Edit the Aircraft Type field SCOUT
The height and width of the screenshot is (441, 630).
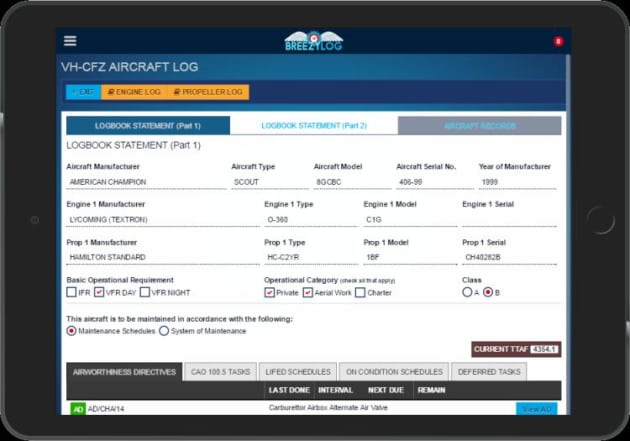[270, 182]
